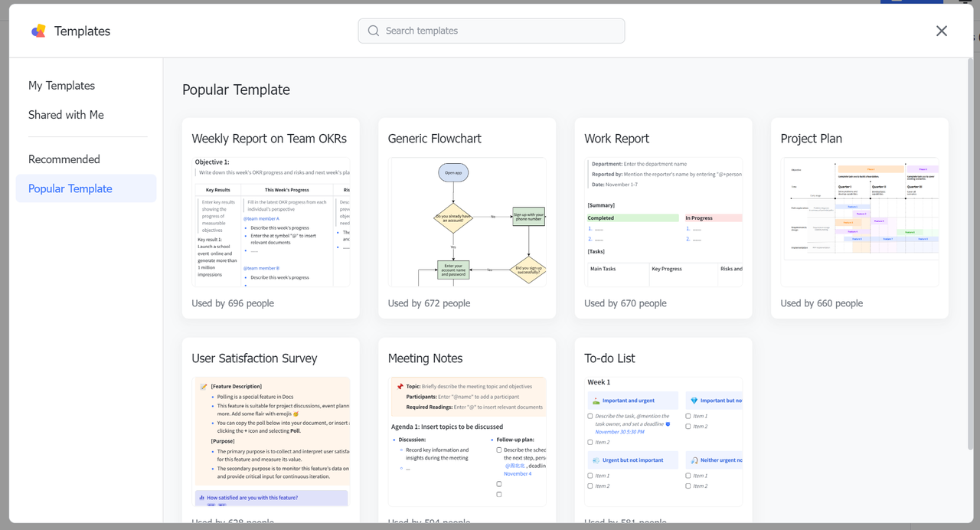The height and width of the screenshot is (530, 980).
Task: Click the vertical scrollbar of template list
Action: coord(970,230)
